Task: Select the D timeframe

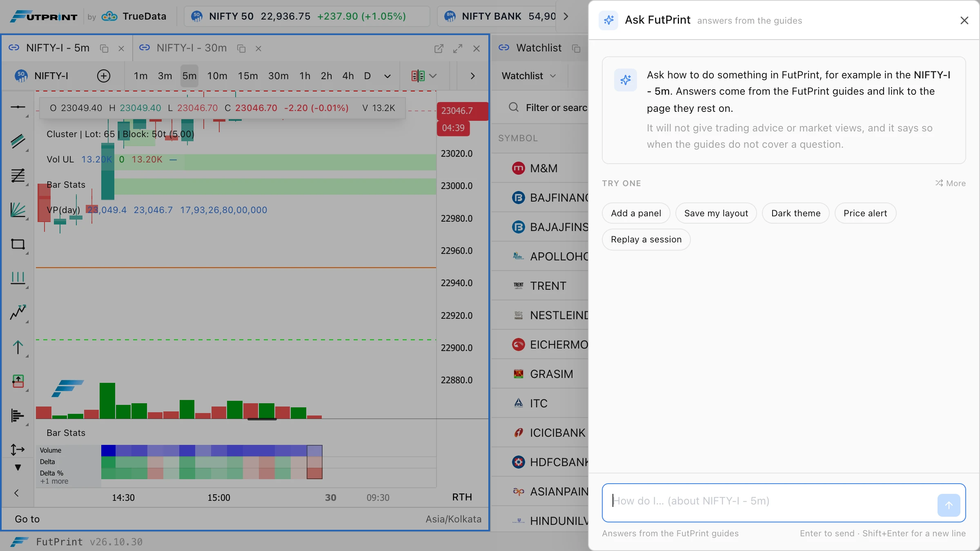Action: point(367,76)
